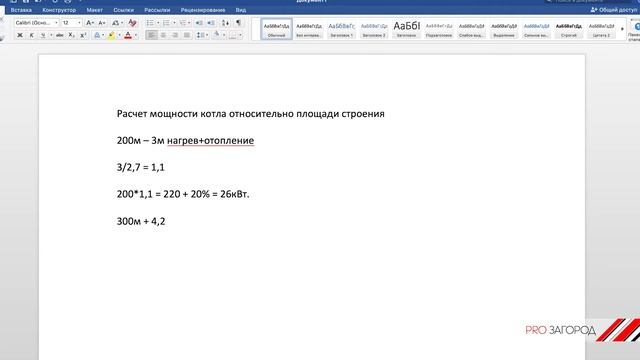Click Общий доступ button
This screenshot has width=640, height=360.
coord(614,10)
